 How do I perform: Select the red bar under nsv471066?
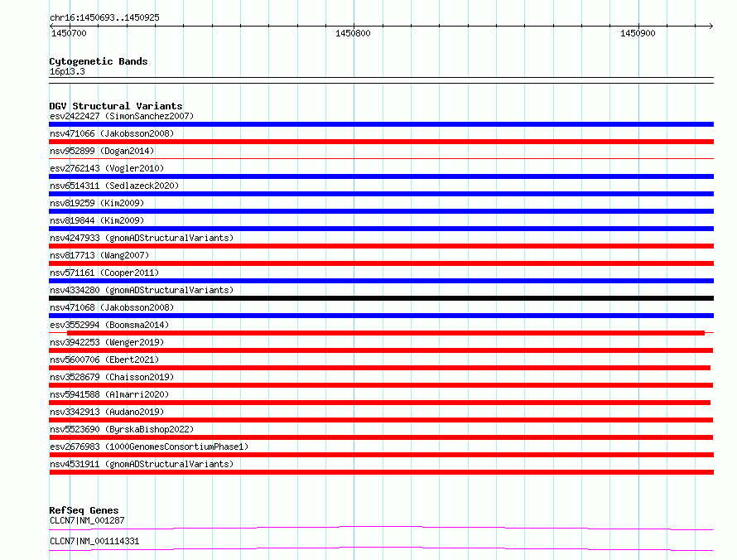point(381,142)
